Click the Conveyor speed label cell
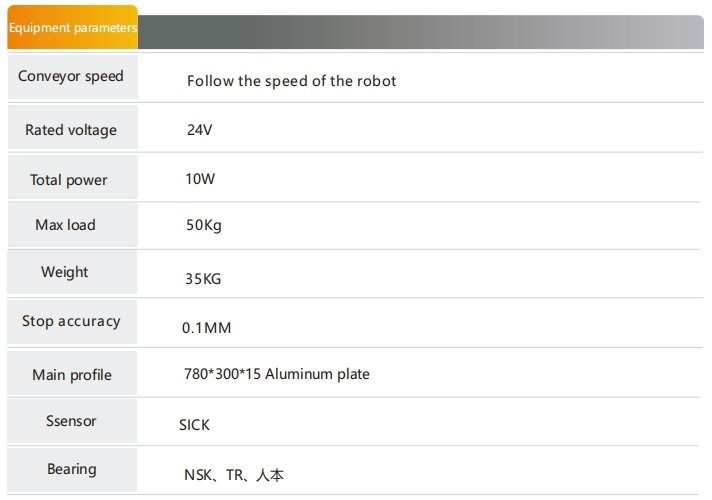 coord(73,77)
